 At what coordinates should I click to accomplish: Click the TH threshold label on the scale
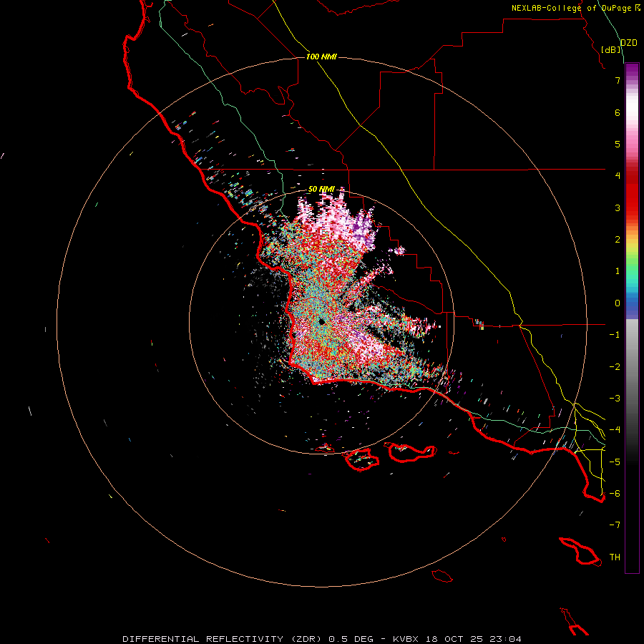pos(615,557)
